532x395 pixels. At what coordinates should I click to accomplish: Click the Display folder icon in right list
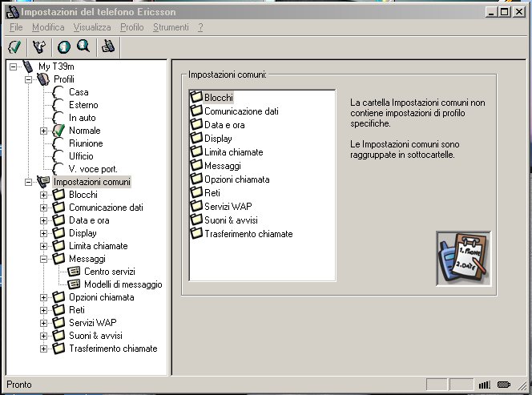click(x=196, y=138)
